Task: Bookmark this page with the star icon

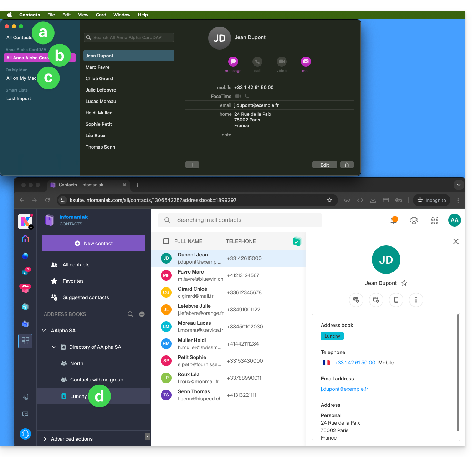Action: point(329,200)
